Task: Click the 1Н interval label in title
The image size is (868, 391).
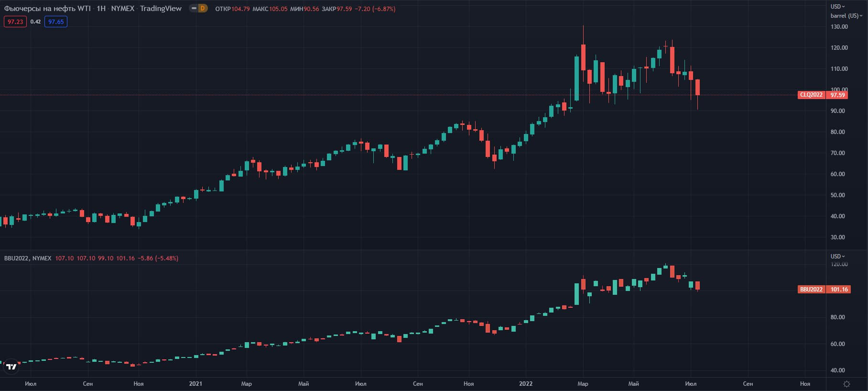Action: [x=101, y=8]
